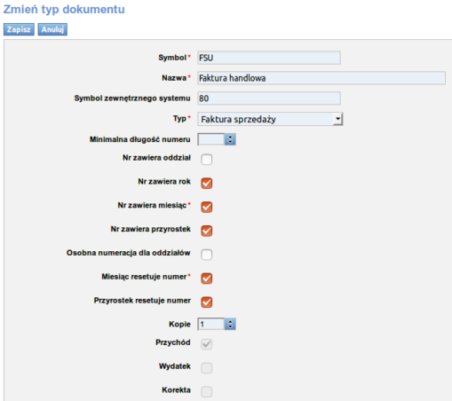The height and width of the screenshot is (401, 452).
Task: Click the Kopie spinner arrows
Action: pyautogui.click(x=230, y=324)
